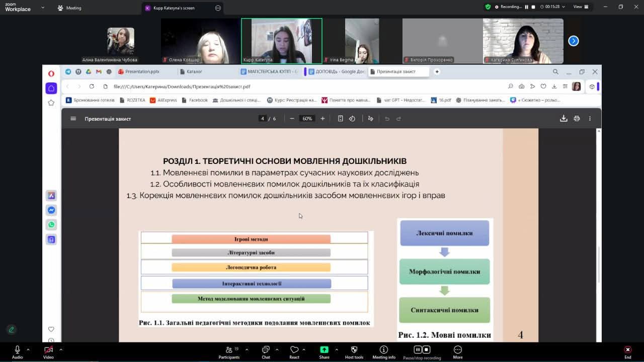
Task: Download the PDF file
Action: click(563, 119)
